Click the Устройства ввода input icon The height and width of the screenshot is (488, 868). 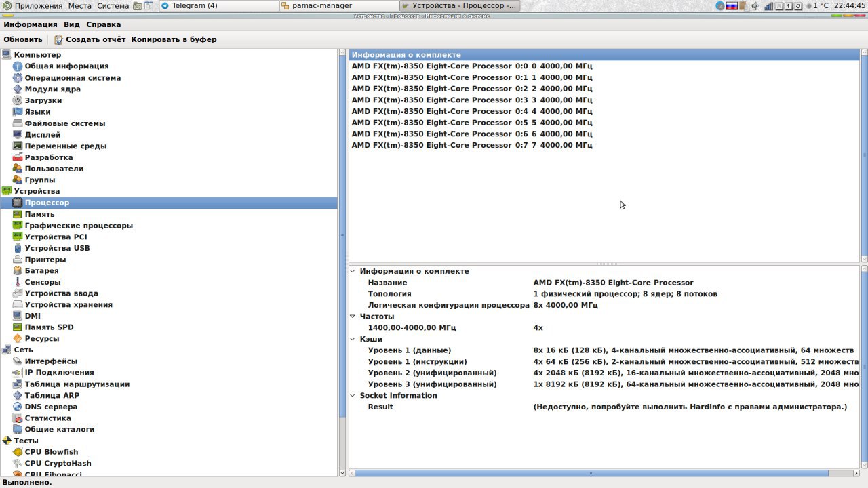coord(18,293)
